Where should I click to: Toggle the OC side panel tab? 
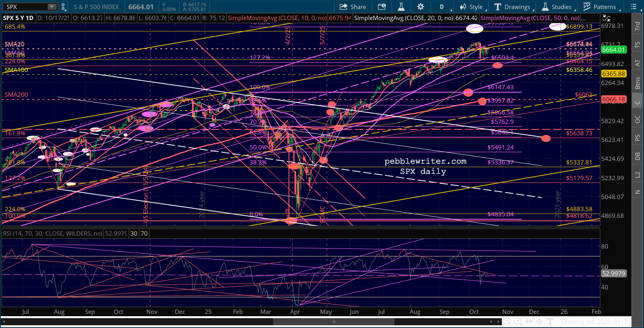[637, 119]
